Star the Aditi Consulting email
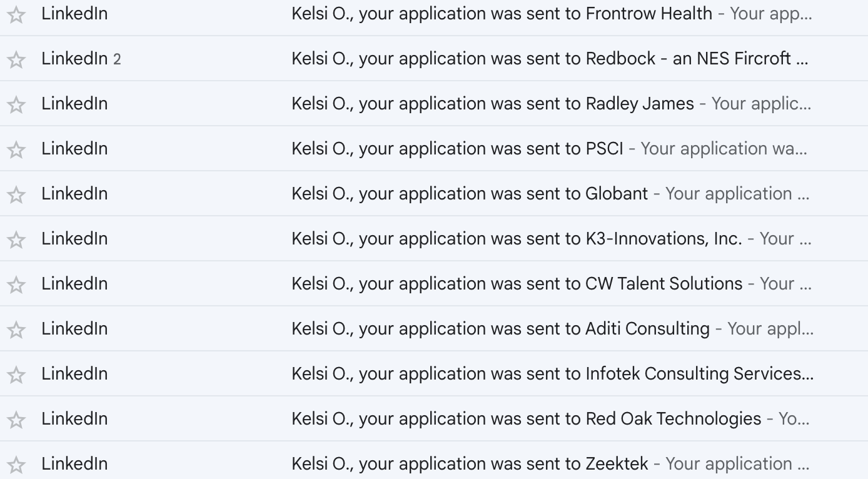The width and height of the screenshot is (868, 479). pos(16,330)
